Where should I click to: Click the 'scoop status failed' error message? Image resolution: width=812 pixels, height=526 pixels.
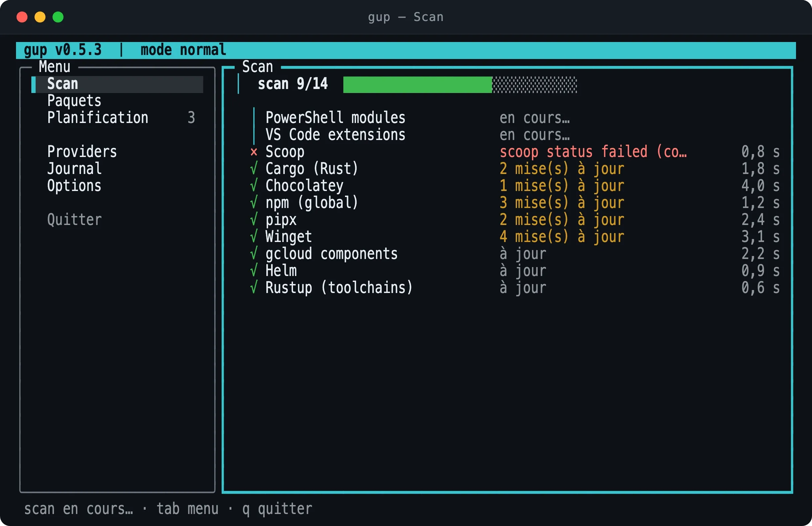pyautogui.click(x=593, y=152)
